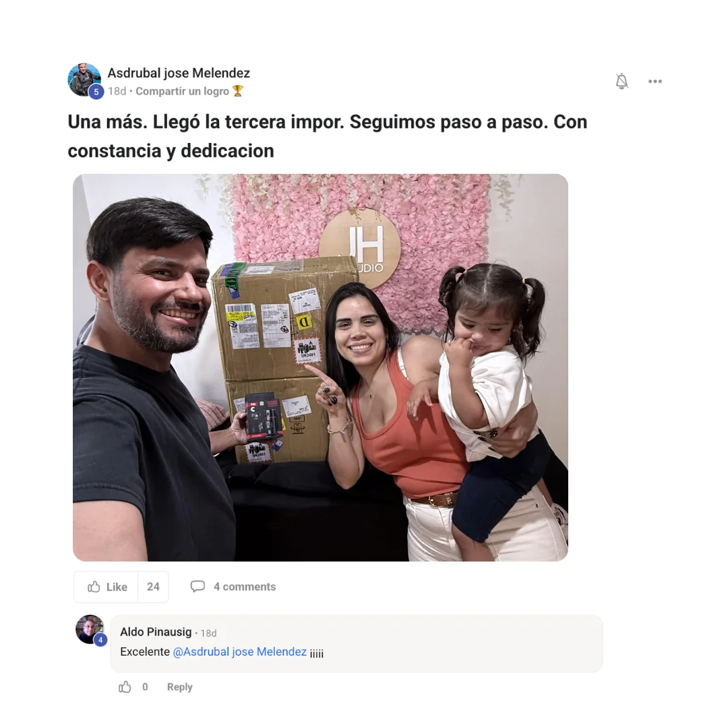Image resolution: width=728 pixels, height=728 pixels.
Task: Reply to Aldo Pinausig's comment
Action: (180, 687)
